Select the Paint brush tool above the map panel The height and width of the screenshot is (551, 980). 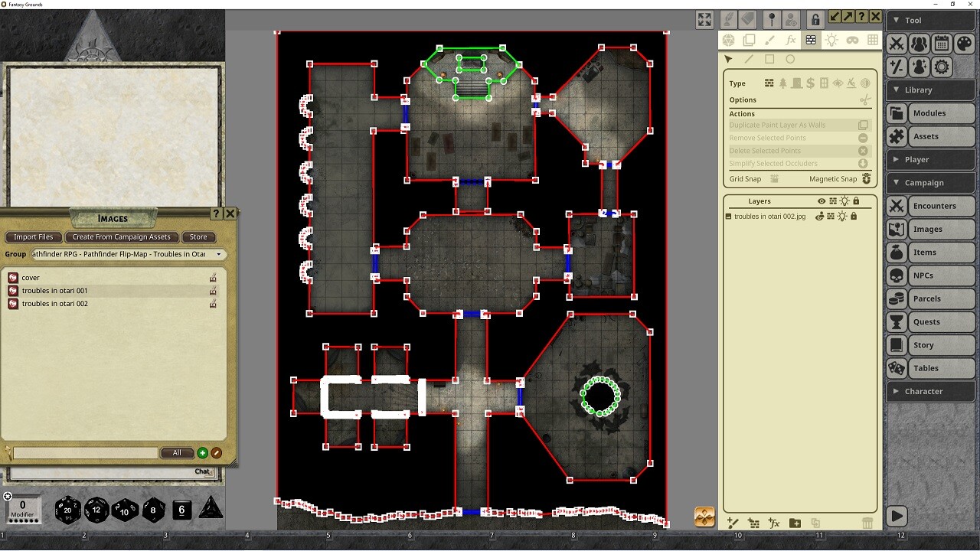(771, 40)
